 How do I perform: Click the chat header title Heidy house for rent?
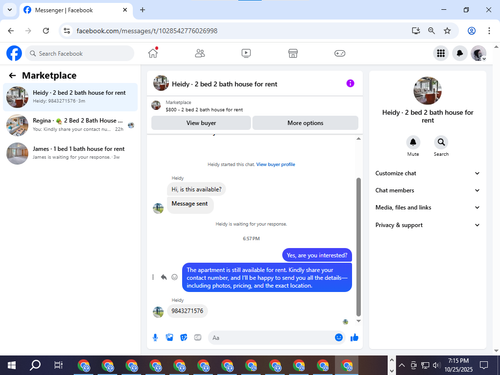(224, 84)
